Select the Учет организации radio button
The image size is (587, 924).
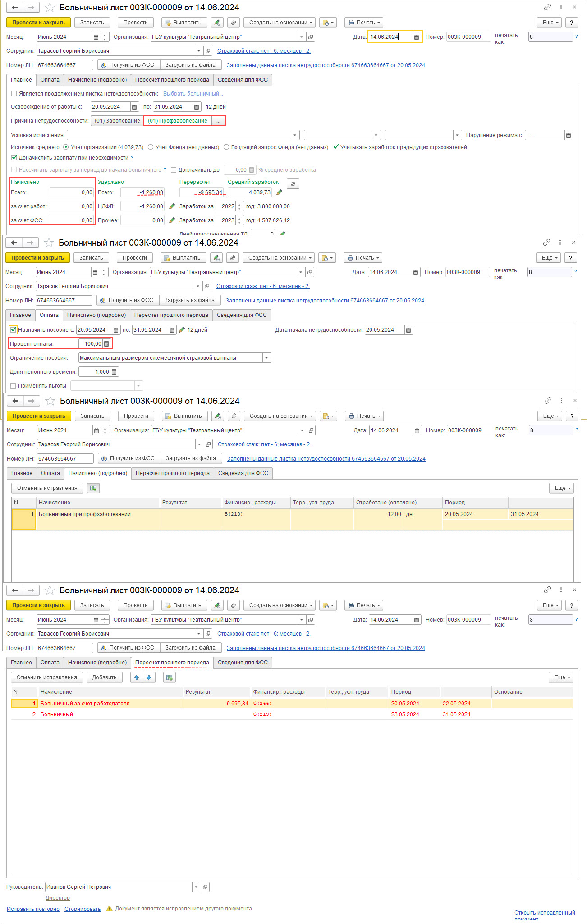(66, 147)
